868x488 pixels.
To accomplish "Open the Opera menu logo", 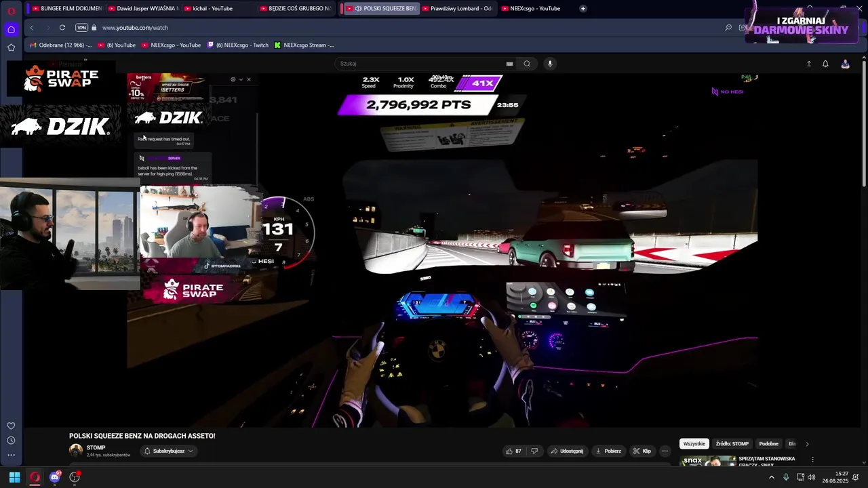I will pos(11,10).
